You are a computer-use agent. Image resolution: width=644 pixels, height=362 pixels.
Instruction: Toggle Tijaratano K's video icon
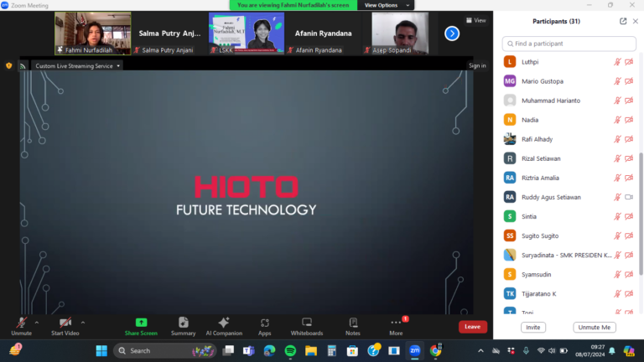click(x=629, y=293)
